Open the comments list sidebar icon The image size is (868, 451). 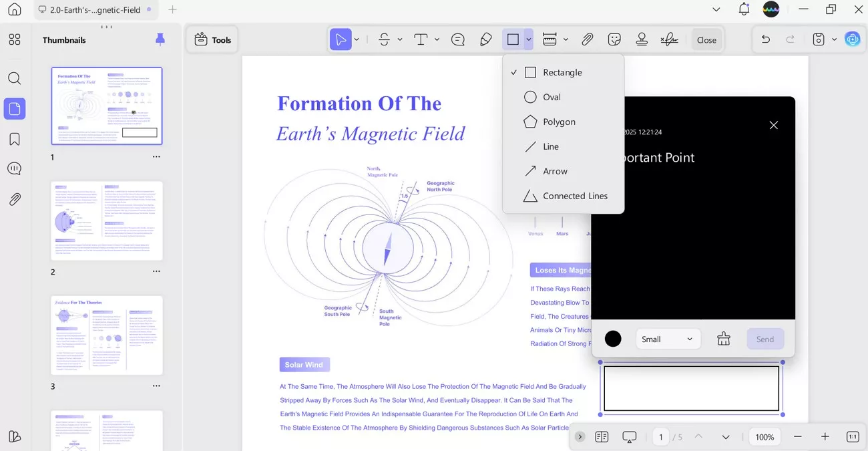point(15,168)
